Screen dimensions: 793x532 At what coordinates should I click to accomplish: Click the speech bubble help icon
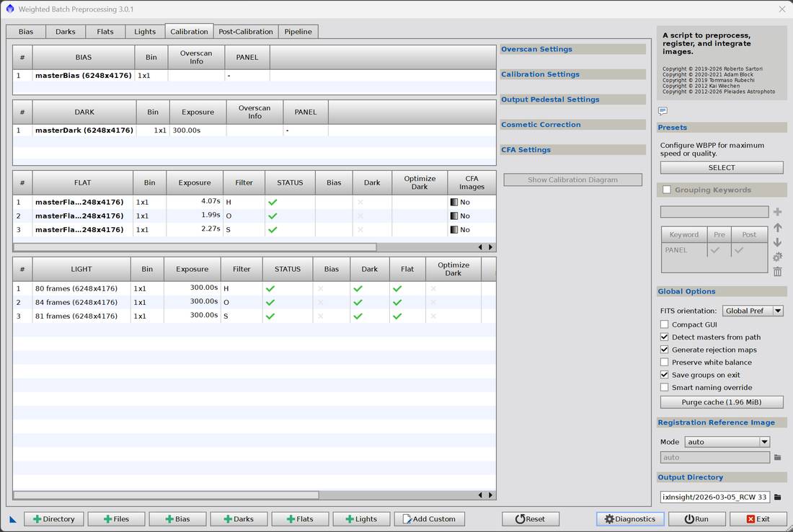[x=663, y=111]
